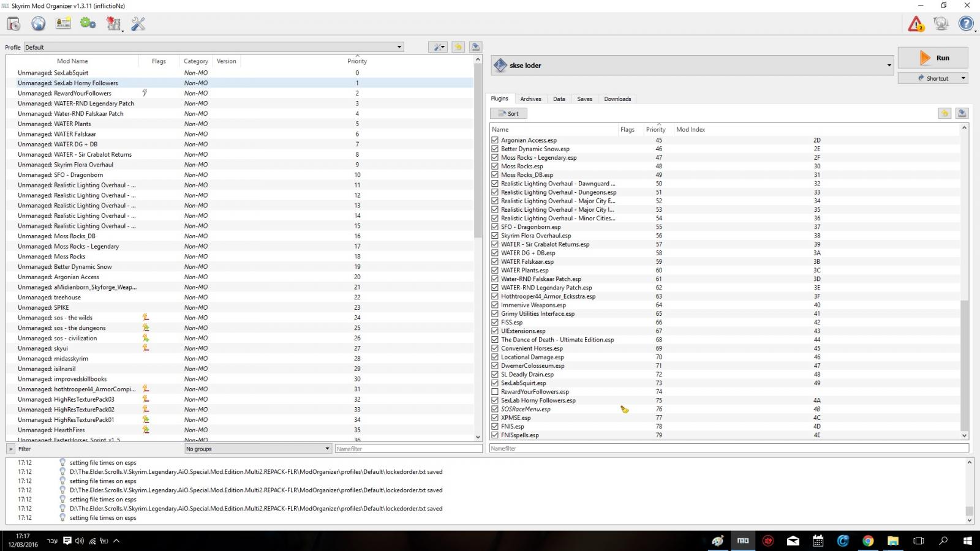The height and width of the screenshot is (551, 980).
Task: Select the Unmanaged: midasskyrim mod row
Action: click(x=240, y=359)
